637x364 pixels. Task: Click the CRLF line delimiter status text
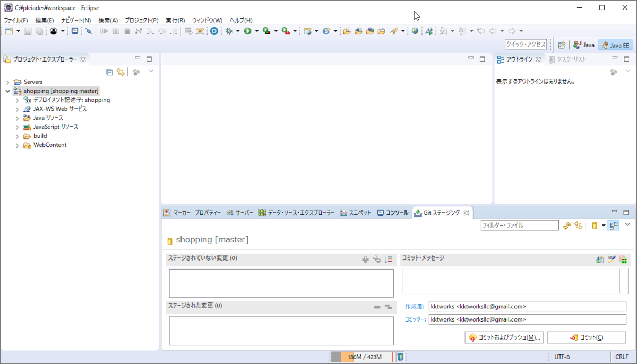pyautogui.click(x=622, y=357)
